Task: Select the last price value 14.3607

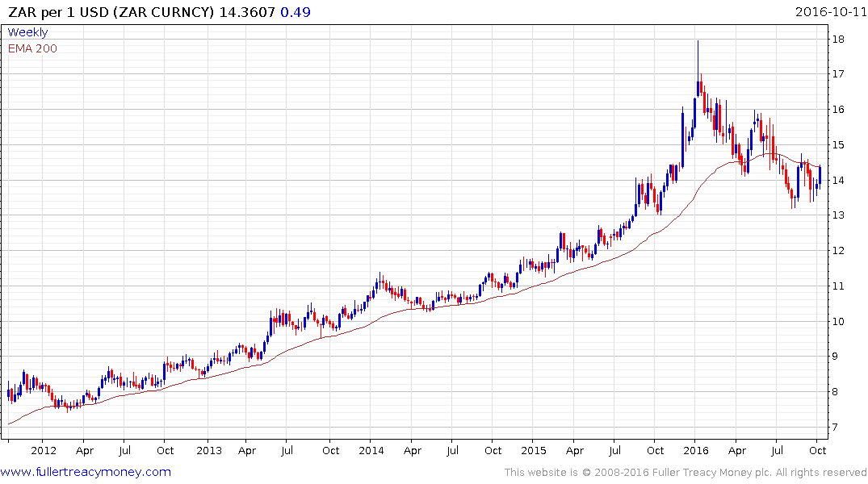Action: (x=247, y=12)
